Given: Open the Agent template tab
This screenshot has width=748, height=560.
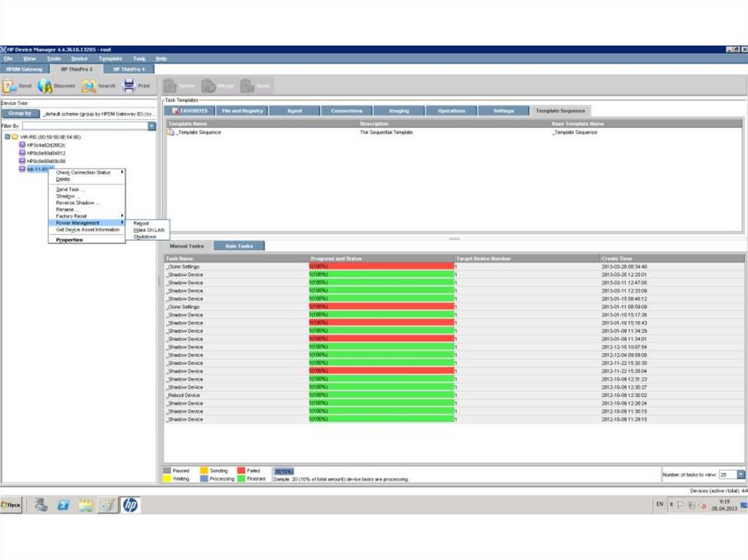Looking at the screenshot, I should [x=295, y=111].
